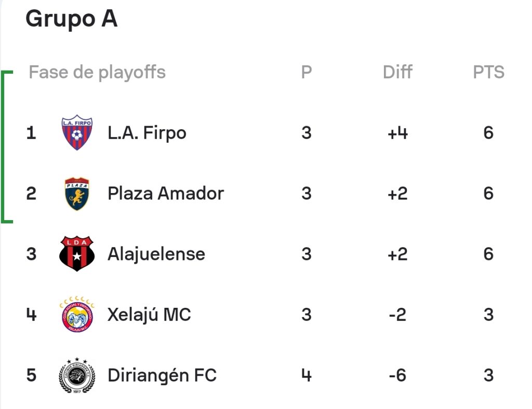The height and width of the screenshot is (409, 532).
Task: Click the L.A. Firpo team crest
Action: click(77, 132)
